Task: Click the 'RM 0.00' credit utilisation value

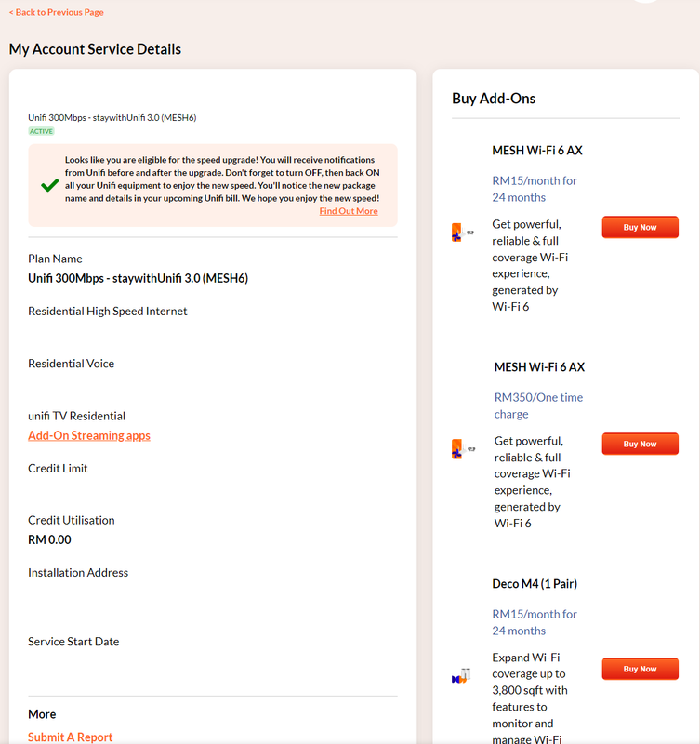Action: (x=49, y=539)
